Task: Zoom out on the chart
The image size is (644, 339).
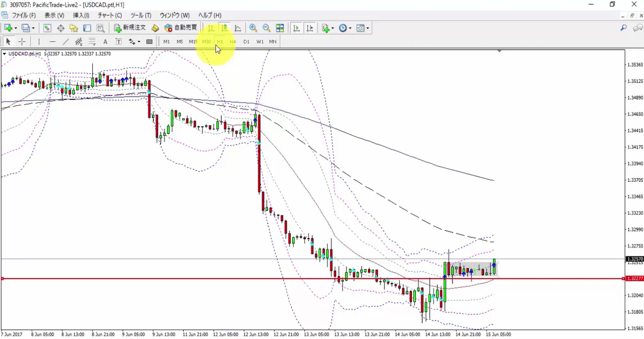Action: coord(267,28)
